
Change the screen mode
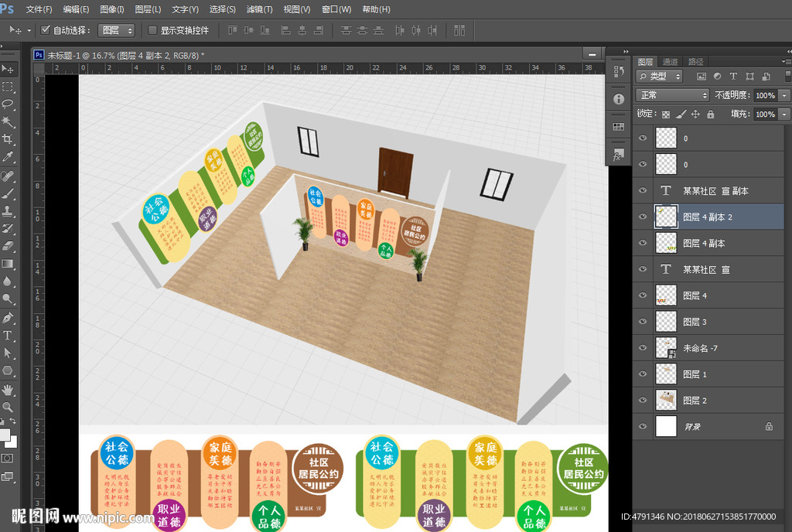click(8, 476)
